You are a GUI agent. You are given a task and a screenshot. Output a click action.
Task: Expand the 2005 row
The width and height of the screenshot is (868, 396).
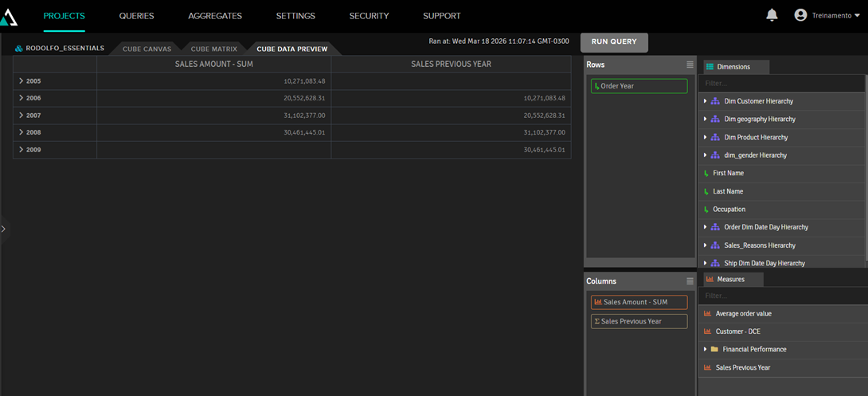[x=22, y=80]
